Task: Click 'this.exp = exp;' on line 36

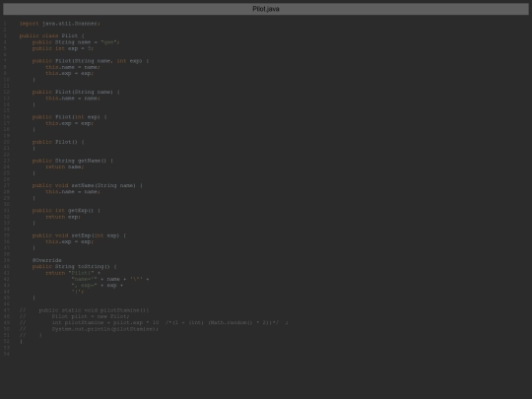Action: (x=69, y=241)
